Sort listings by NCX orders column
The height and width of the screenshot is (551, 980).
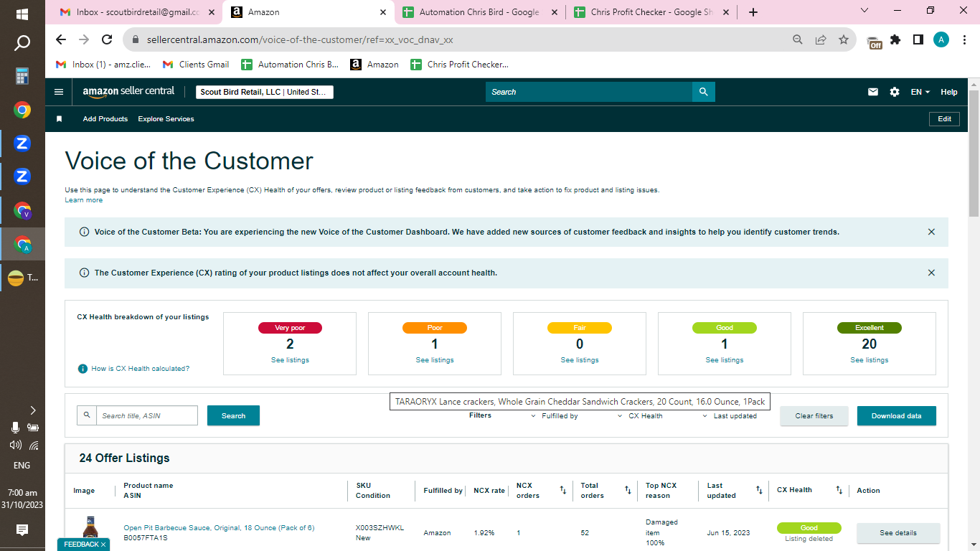563,491
